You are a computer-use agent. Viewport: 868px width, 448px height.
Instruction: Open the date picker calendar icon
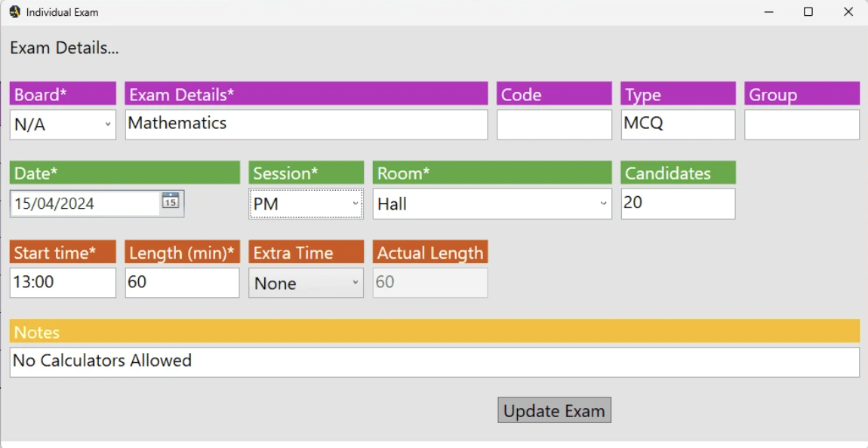pyautogui.click(x=171, y=201)
